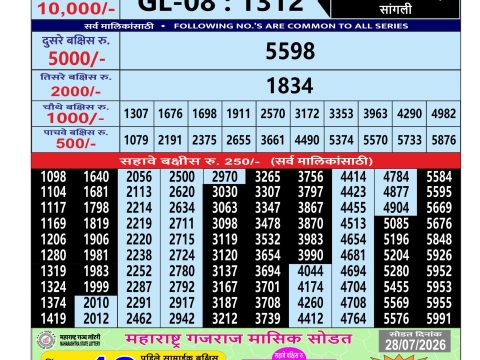
Task: Click sixth prize number 2010
Action: (x=96, y=303)
